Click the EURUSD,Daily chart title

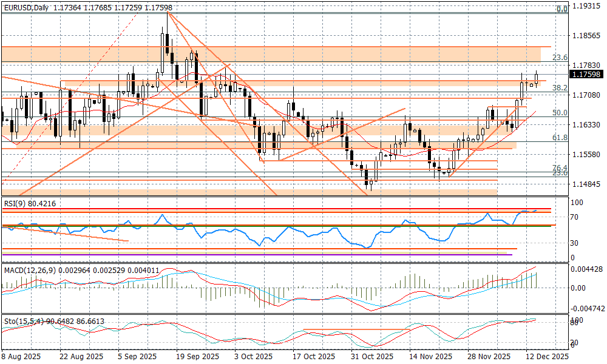click(25, 7)
